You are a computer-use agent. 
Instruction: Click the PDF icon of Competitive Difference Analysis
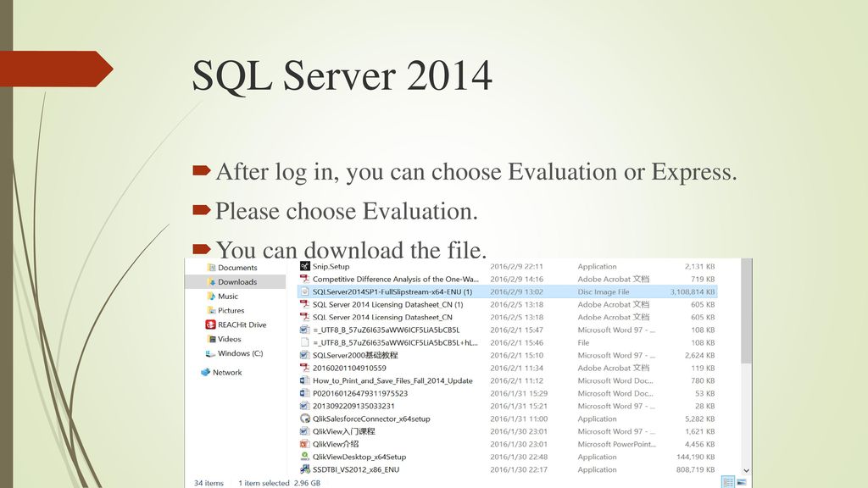(x=304, y=279)
